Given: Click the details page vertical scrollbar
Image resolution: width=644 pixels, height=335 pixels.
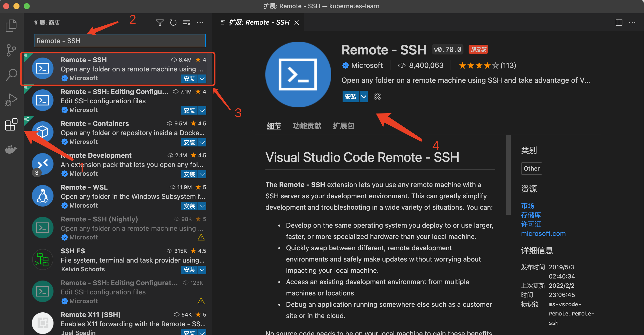Looking at the screenshot, I should [x=508, y=175].
